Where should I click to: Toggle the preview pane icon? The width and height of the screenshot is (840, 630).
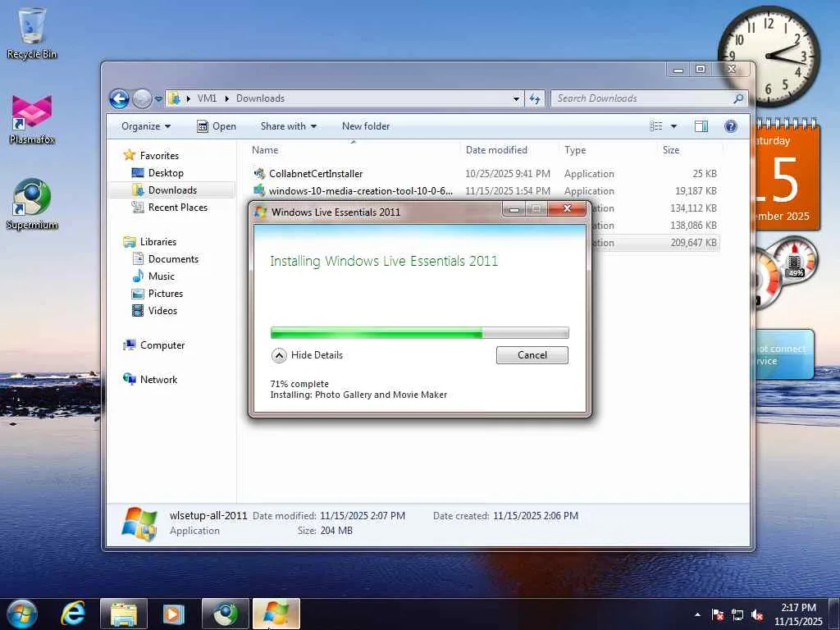coord(701,126)
